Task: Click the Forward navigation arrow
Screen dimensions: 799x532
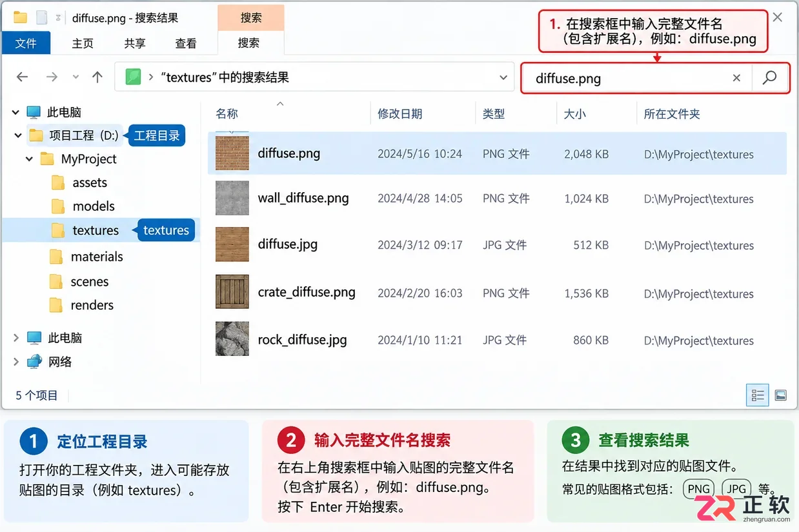Action: pos(52,77)
